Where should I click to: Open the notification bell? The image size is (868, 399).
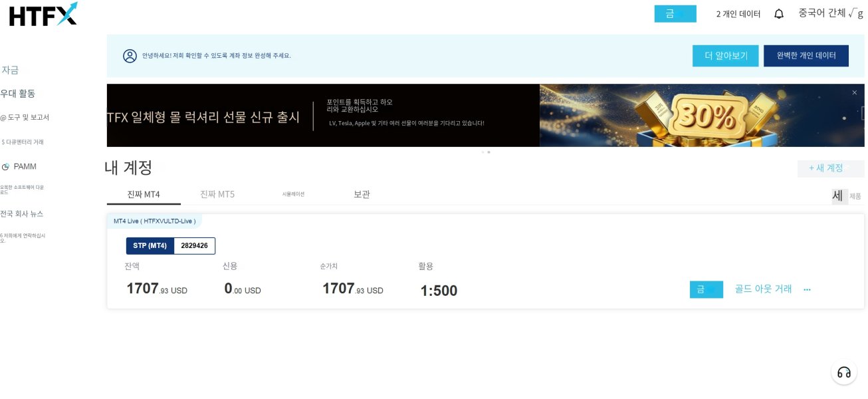(x=779, y=14)
